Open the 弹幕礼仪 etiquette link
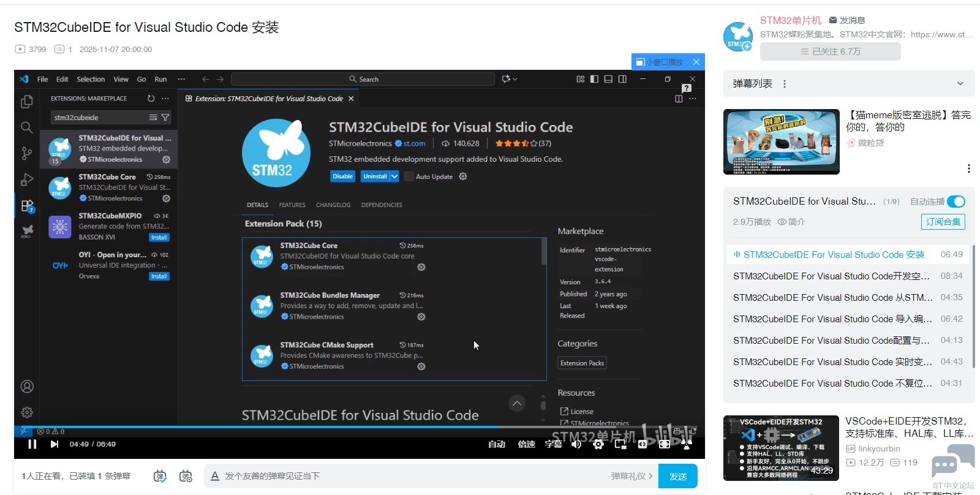The width and height of the screenshot is (980, 495). (631, 476)
